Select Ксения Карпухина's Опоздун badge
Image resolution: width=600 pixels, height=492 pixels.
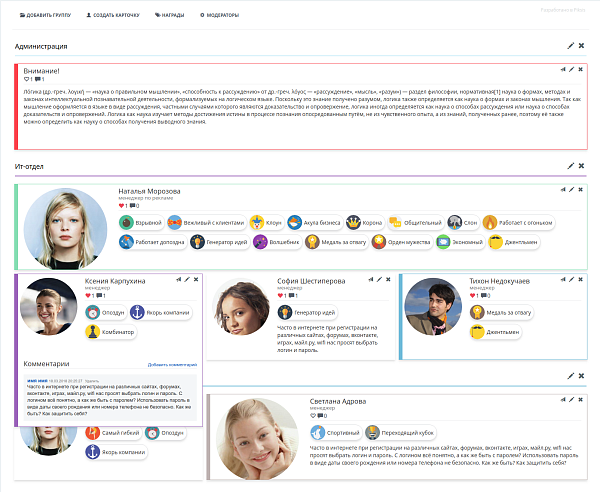[x=106, y=313]
